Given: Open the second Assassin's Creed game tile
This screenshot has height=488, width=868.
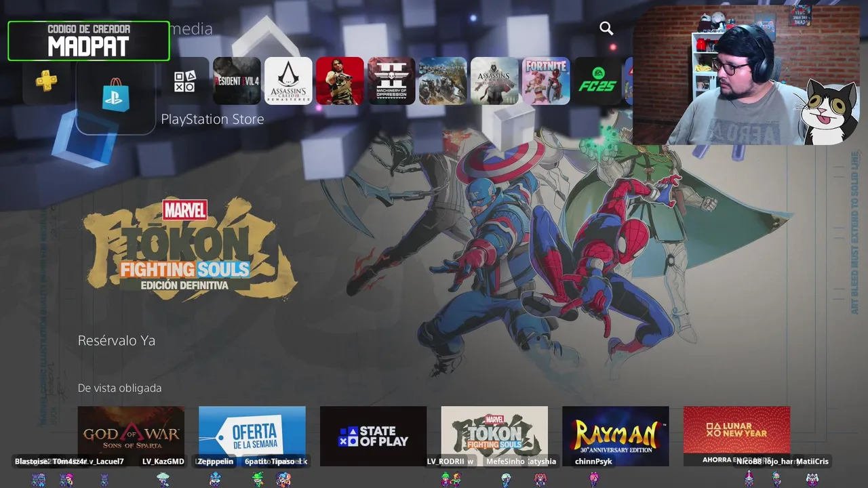Looking at the screenshot, I should [x=494, y=81].
